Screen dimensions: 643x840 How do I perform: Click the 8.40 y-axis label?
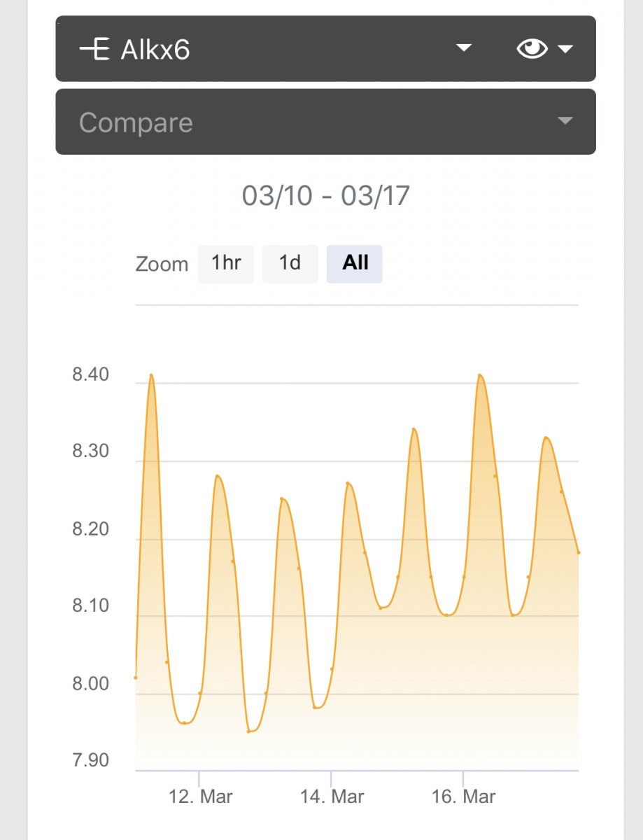(91, 375)
